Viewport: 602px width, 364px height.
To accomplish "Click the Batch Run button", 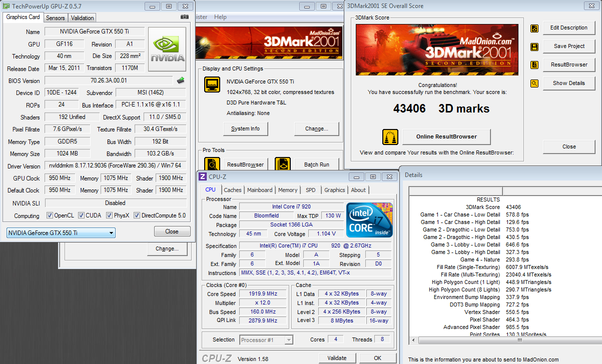I will (x=316, y=164).
